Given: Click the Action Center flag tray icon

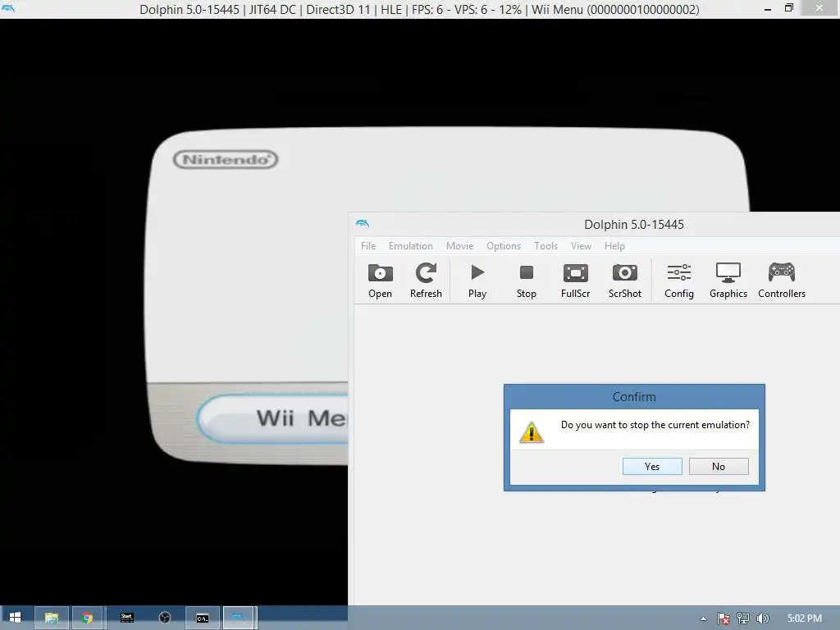Looking at the screenshot, I should [x=724, y=619].
